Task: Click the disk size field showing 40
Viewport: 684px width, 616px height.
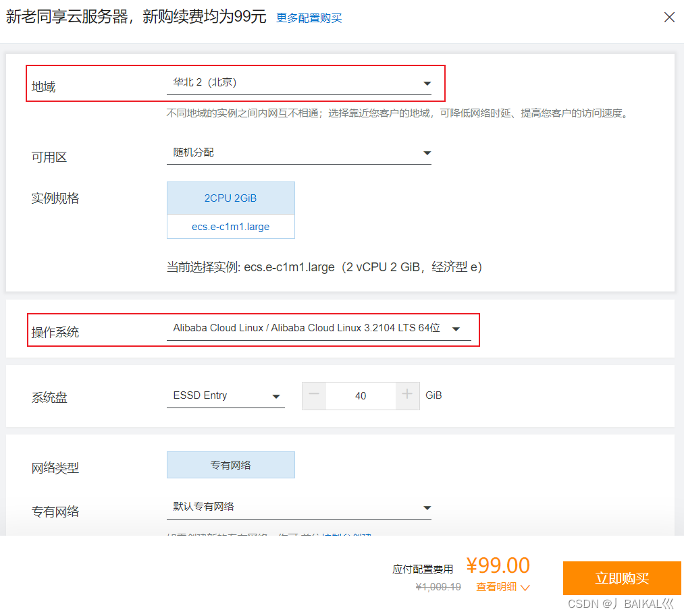Action: pyautogui.click(x=361, y=396)
